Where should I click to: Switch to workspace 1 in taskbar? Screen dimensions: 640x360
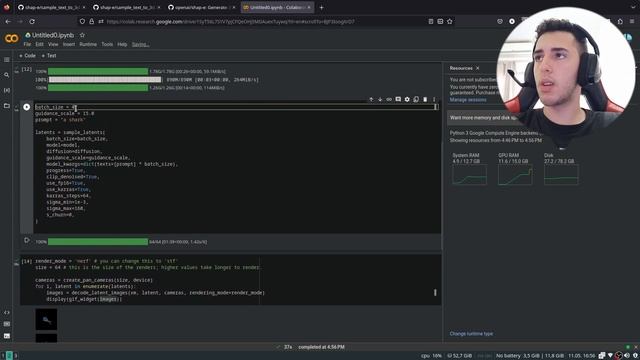pyautogui.click(x=2, y=356)
